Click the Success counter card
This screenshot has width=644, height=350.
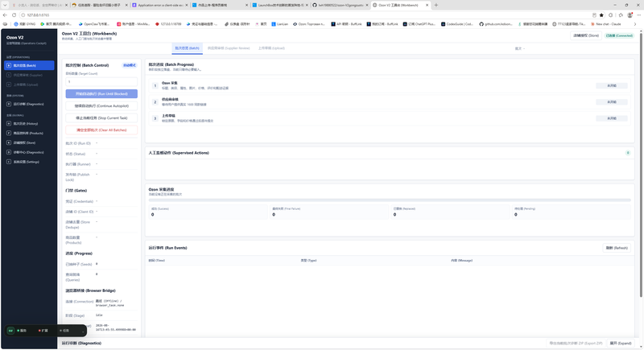(x=208, y=212)
